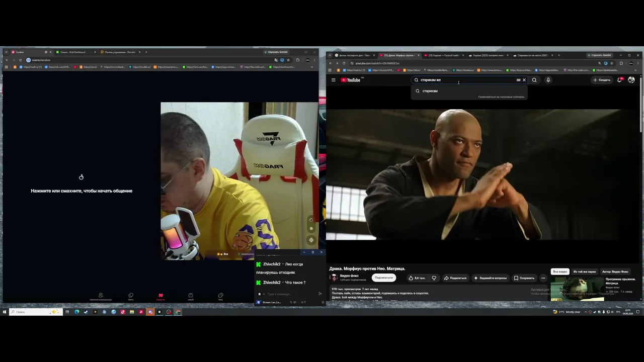This screenshot has height=362, width=644.
Task: Click the Создать create button on YouTube
Action: 602,80
